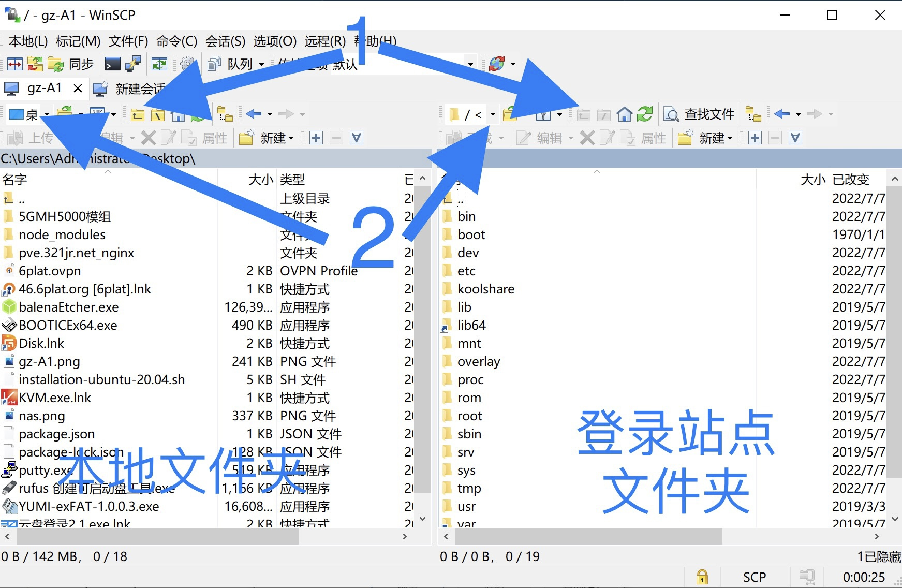Expand the 队列 dropdown arrow

[x=261, y=65]
